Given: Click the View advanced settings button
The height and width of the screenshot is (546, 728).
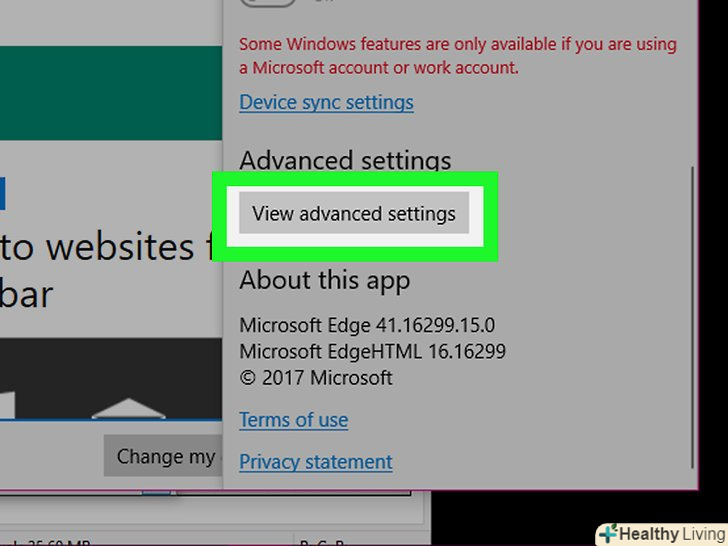Looking at the screenshot, I should tap(354, 213).
